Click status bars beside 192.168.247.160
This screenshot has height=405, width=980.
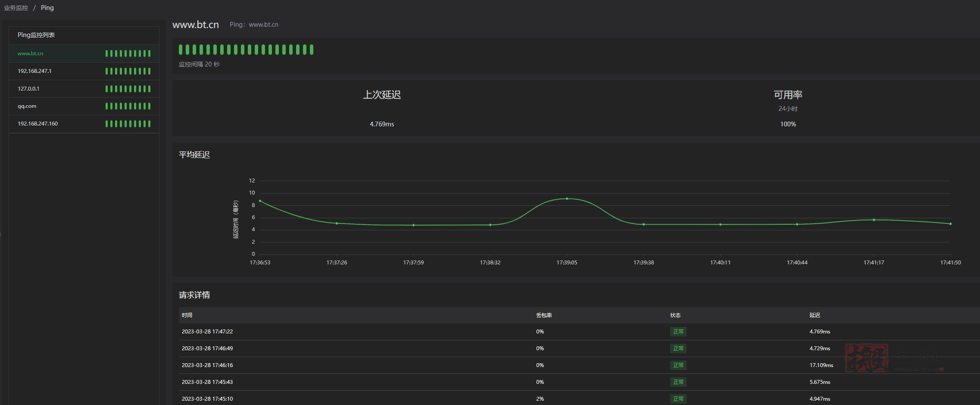click(x=128, y=124)
